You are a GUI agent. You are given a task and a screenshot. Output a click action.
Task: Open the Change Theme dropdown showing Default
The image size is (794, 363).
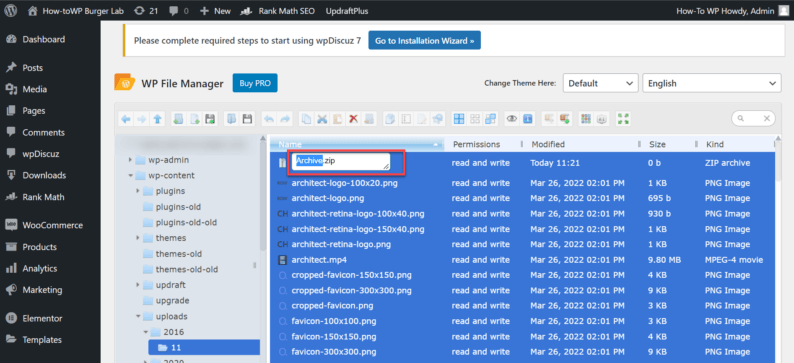(x=600, y=84)
